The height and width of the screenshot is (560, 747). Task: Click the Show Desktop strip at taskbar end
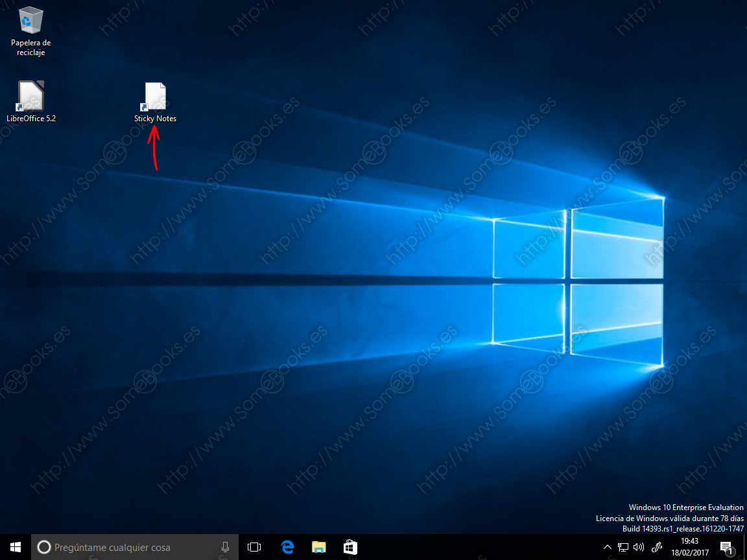click(x=745, y=547)
